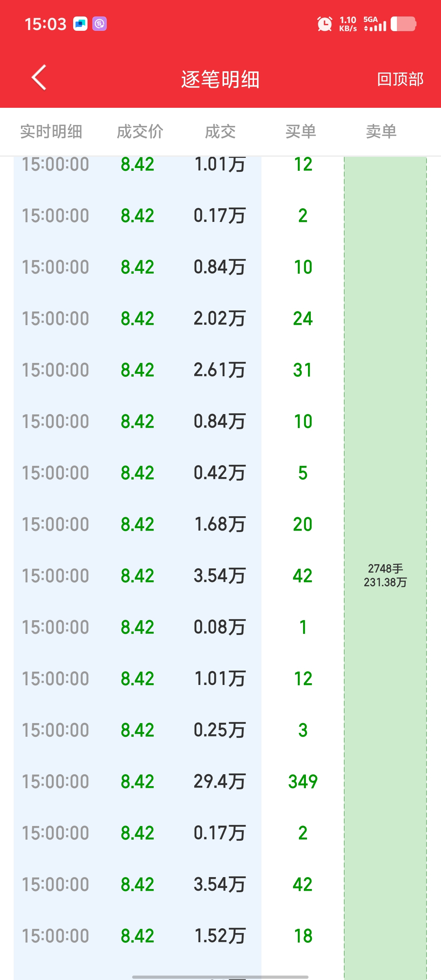This screenshot has height=980, width=441.
Task: Tap the blue chat notification icon
Action: (80, 24)
